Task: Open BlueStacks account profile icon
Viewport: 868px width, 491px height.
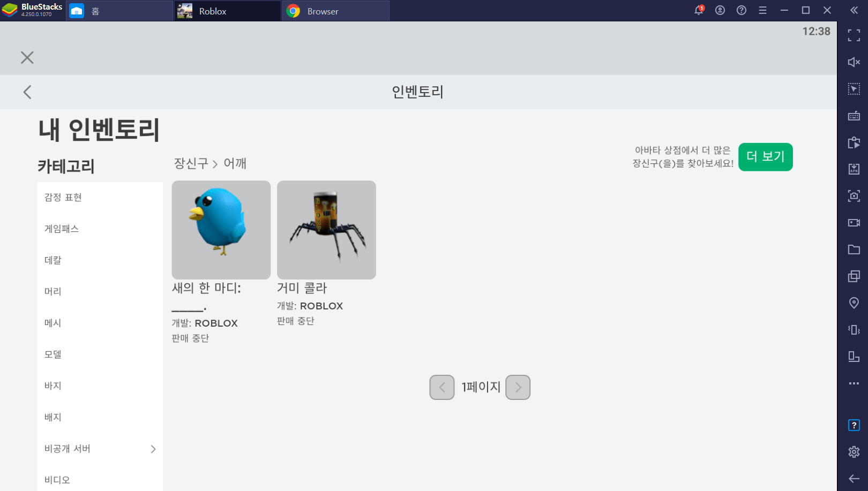Action: point(720,10)
